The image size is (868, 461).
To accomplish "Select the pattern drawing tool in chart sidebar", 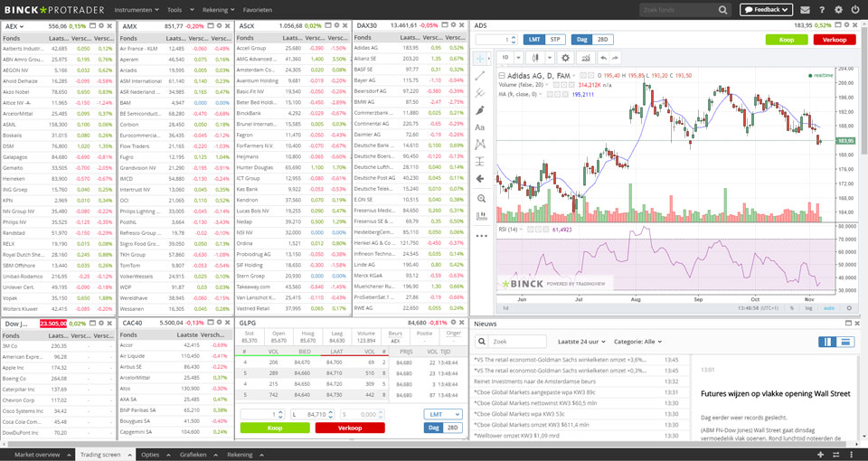I will point(480,144).
